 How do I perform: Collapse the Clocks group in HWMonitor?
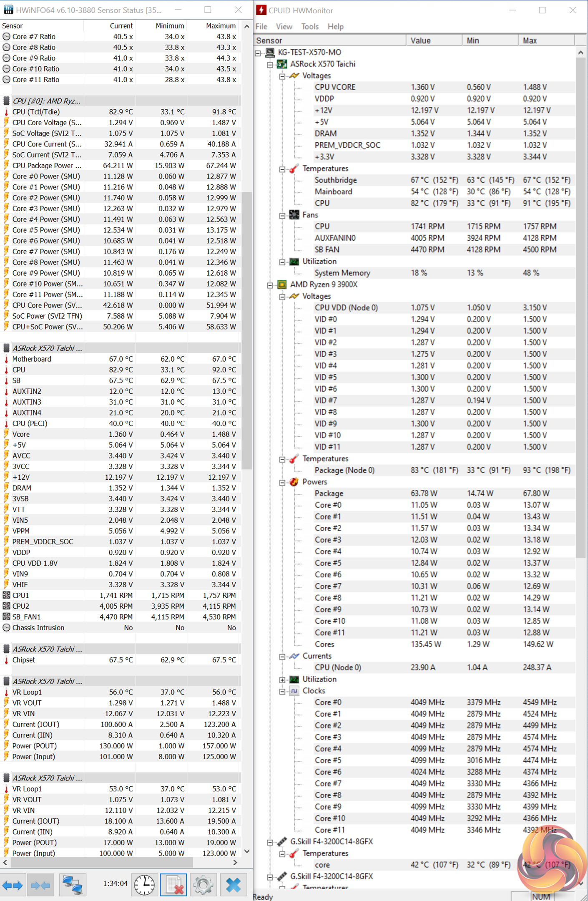tap(282, 691)
